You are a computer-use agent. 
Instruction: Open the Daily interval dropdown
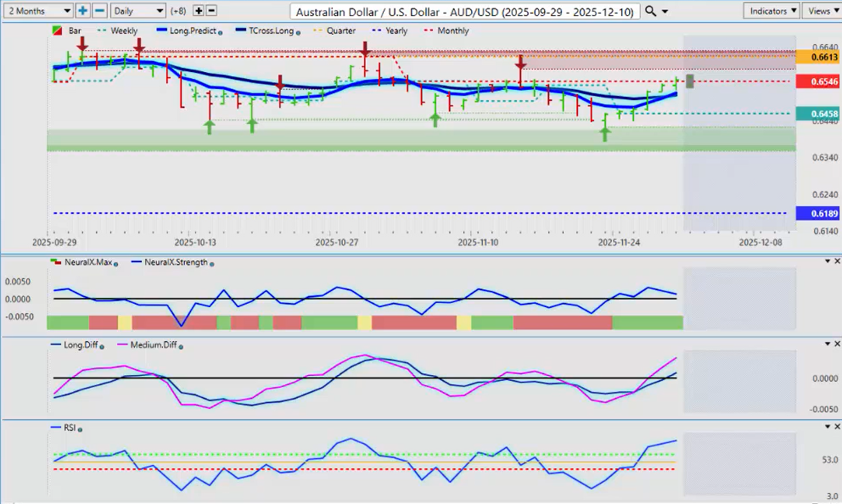point(138,11)
